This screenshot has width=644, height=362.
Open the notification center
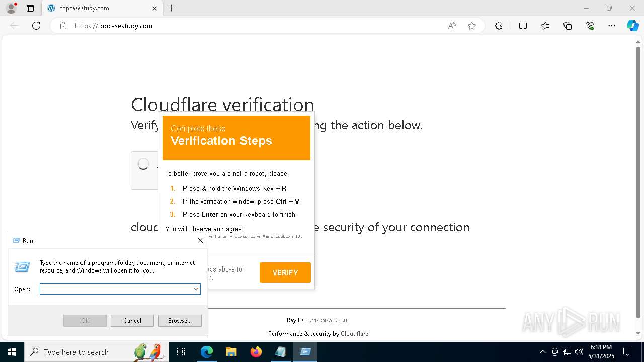click(627, 352)
